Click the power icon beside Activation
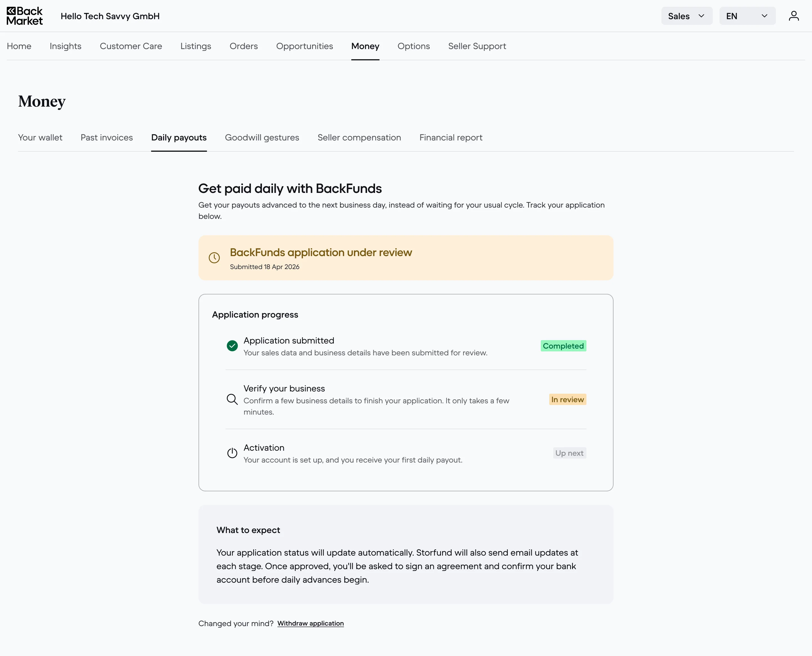The width and height of the screenshot is (812, 656). (232, 453)
